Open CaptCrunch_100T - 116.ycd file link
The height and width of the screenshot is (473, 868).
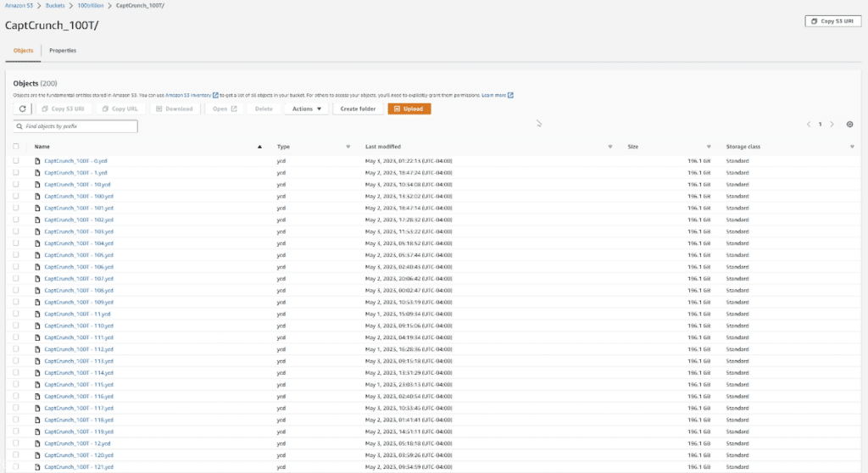pos(79,396)
